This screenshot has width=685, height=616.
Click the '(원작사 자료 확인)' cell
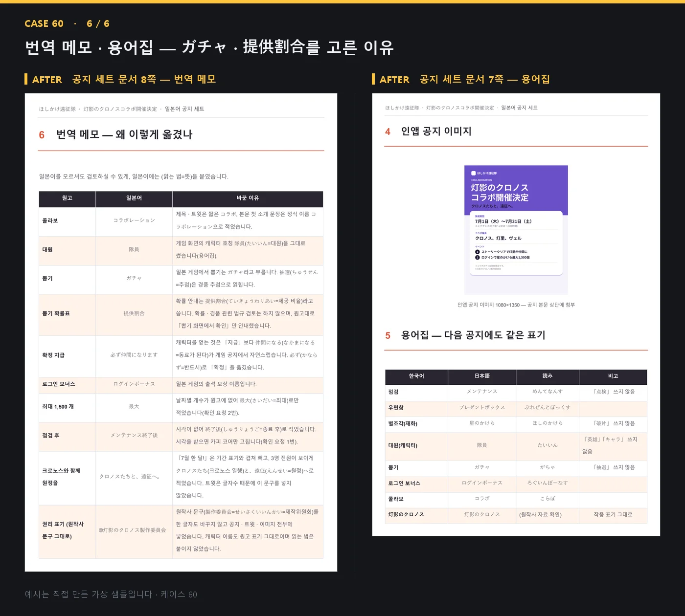click(548, 515)
